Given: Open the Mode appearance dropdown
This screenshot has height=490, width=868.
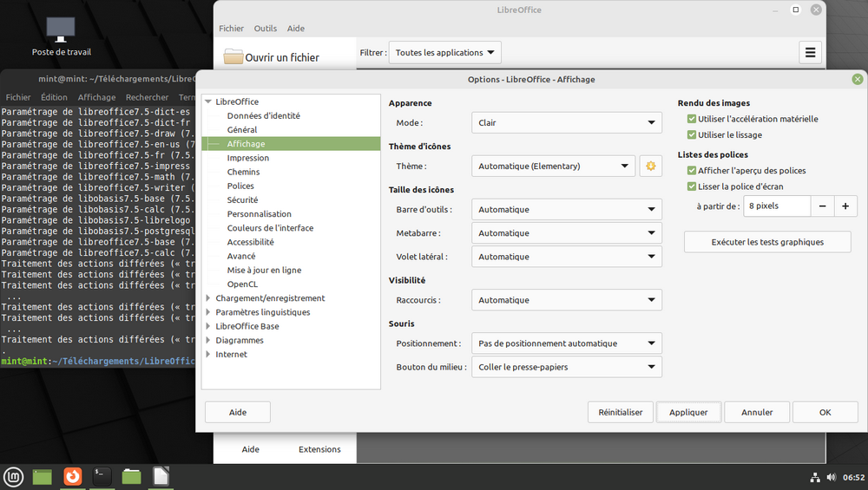Looking at the screenshot, I should click(x=567, y=123).
